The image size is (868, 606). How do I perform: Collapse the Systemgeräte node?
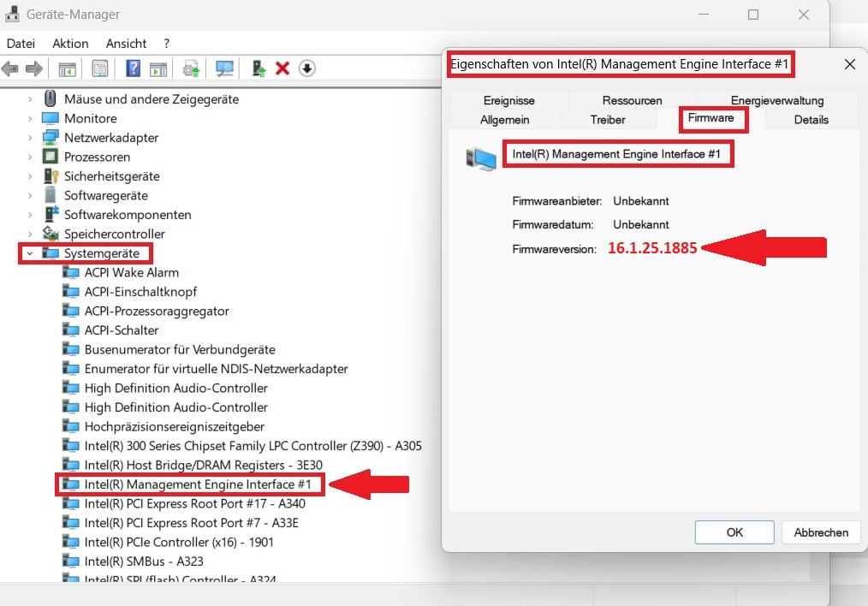click(30, 253)
